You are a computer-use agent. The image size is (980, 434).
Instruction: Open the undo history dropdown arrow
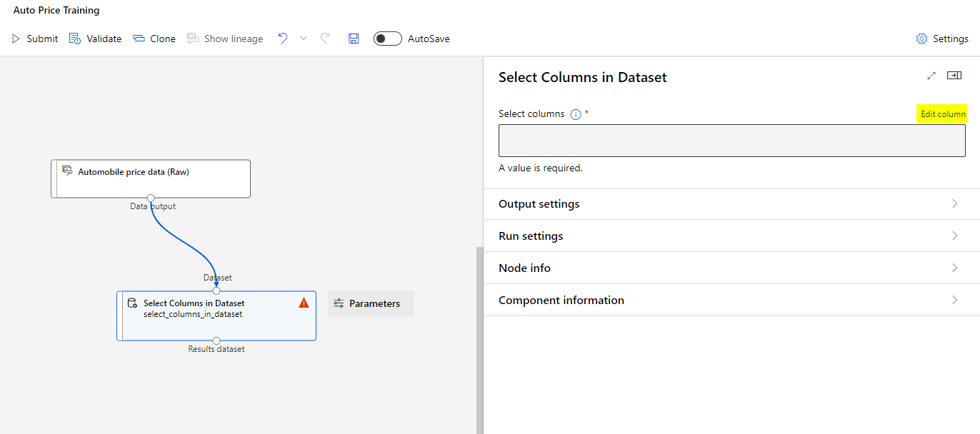click(304, 39)
